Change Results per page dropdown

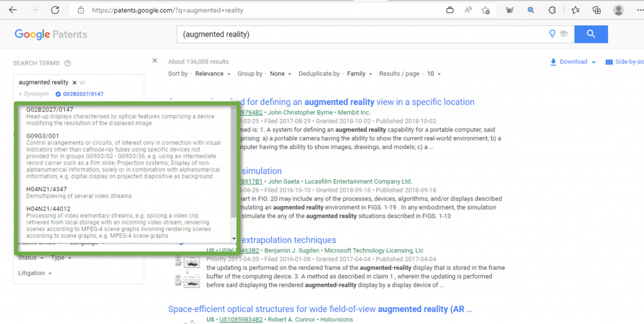434,74
